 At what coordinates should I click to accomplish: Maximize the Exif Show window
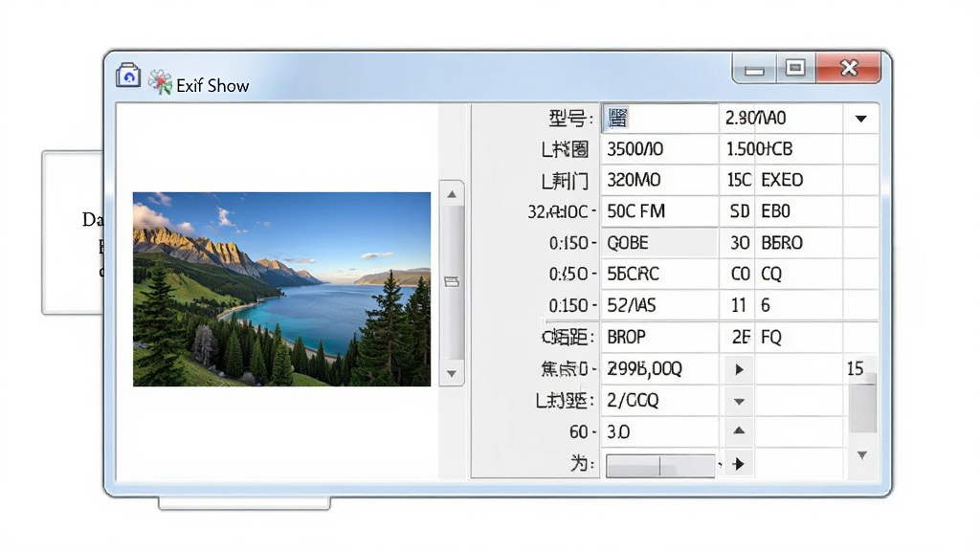click(x=795, y=68)
